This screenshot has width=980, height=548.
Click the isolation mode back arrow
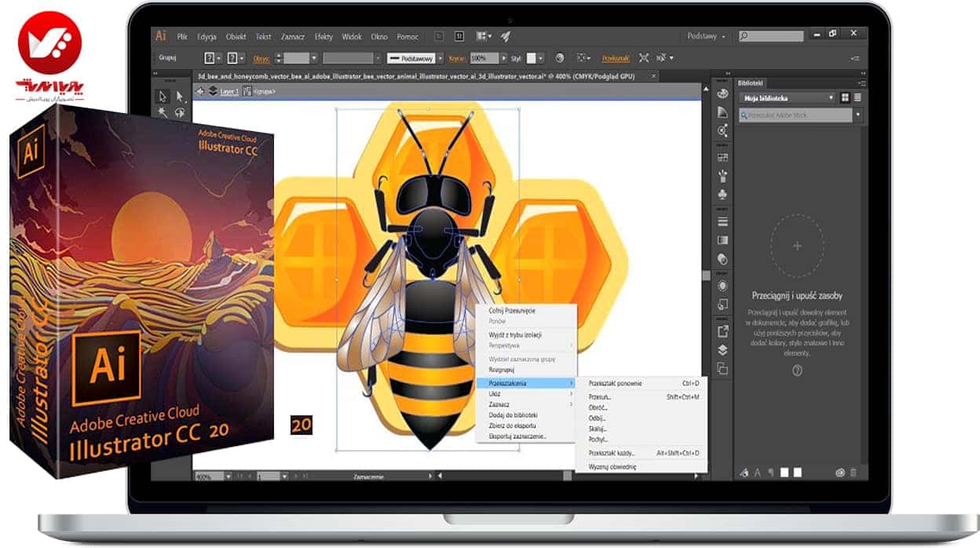coord(200,91)
